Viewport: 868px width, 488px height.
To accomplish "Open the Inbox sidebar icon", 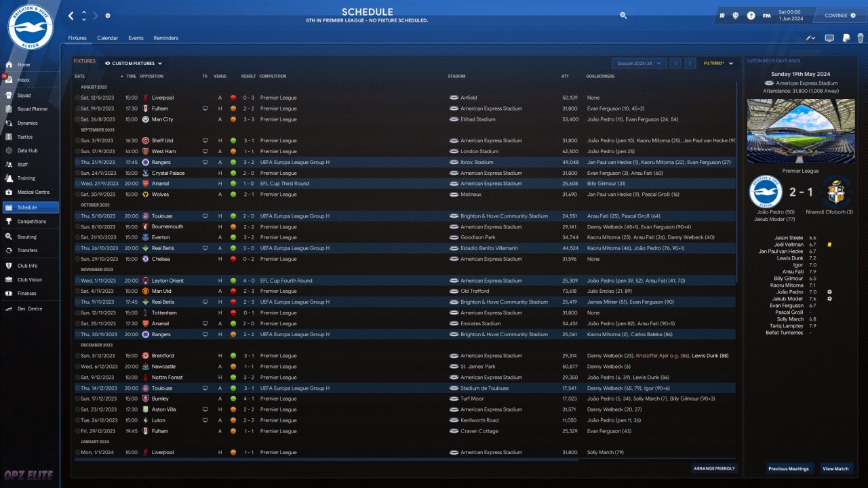I will [x=8, y=80].
